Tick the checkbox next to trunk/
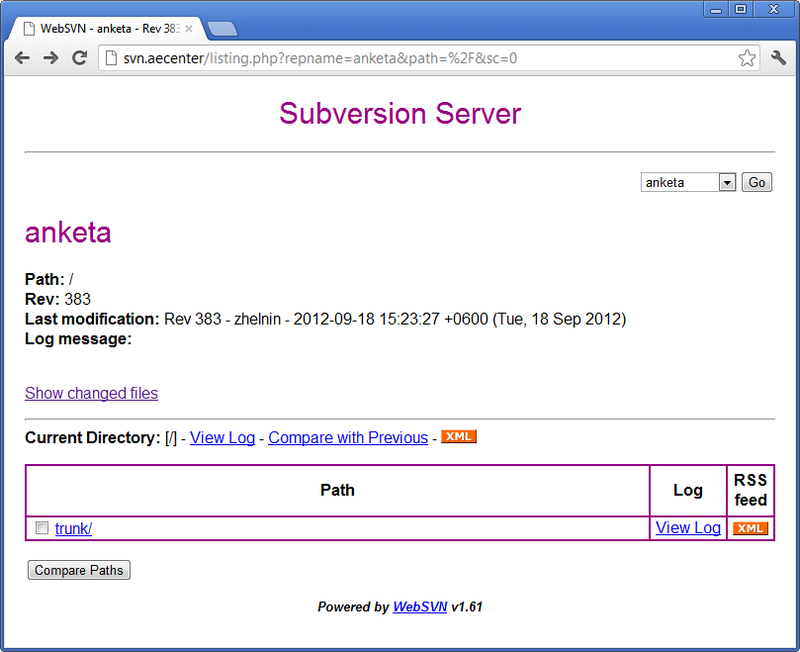The height and width of the screenshot is (652, 800). click(x=42, y=528)
